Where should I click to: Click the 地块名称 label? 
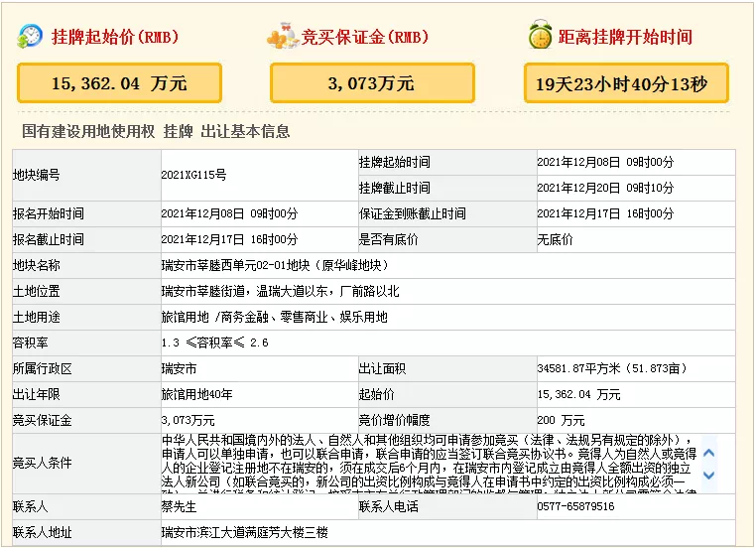36,265
